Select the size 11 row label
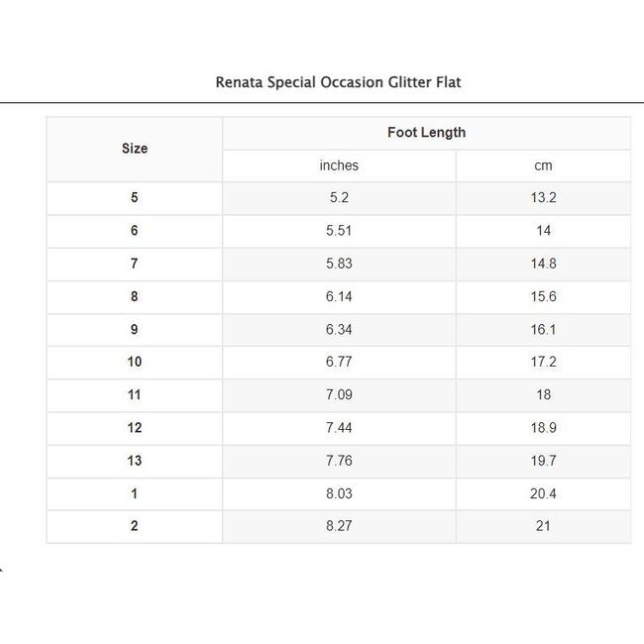This screenshot has height=644, width=644. pyautogui.click(x=135, y=394)
